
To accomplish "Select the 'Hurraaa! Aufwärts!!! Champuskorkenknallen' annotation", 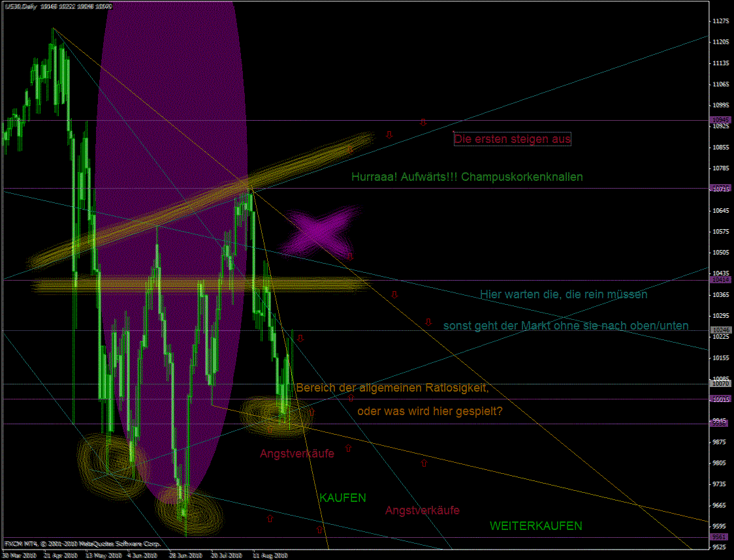I will [x=467, y=177].
